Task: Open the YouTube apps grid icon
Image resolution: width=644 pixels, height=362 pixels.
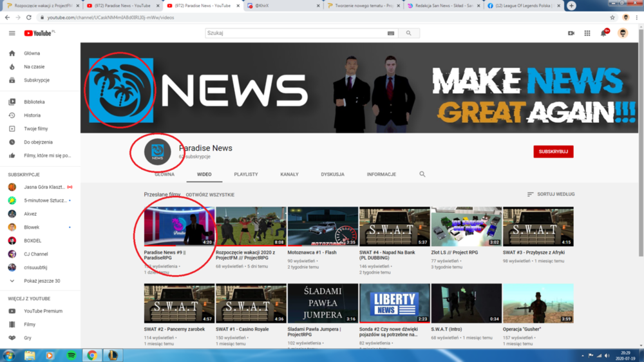Action: 587,33
